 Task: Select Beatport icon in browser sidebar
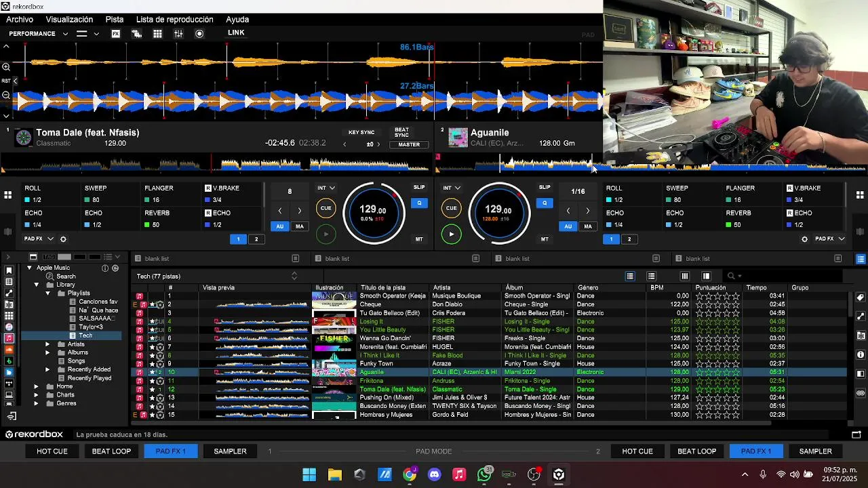(9, 361)
